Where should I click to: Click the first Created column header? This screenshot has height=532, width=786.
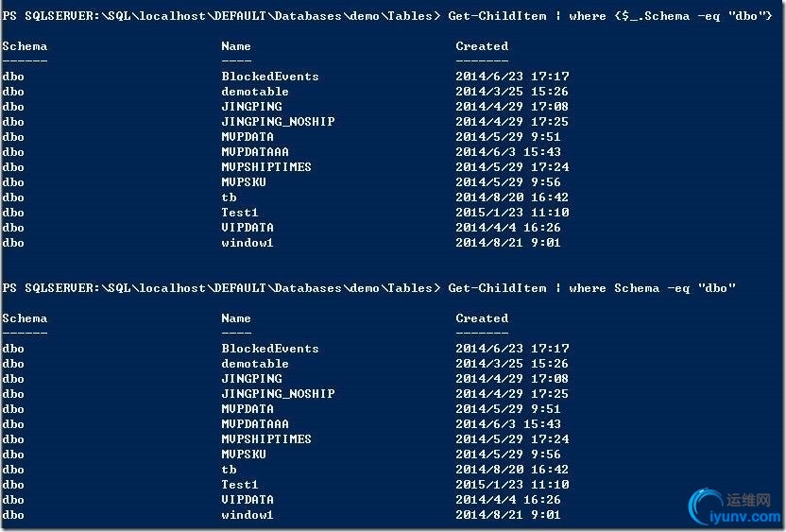482,46
